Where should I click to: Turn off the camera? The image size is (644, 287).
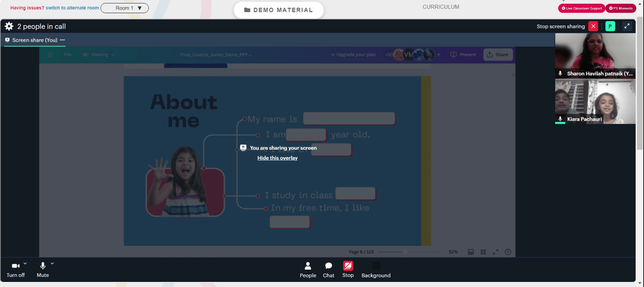coord(15,269)
